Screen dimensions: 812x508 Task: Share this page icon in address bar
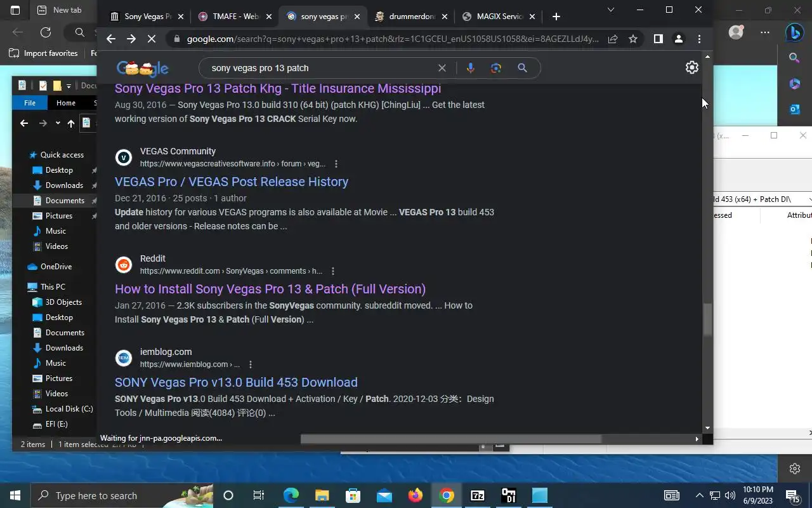[613, 39]
